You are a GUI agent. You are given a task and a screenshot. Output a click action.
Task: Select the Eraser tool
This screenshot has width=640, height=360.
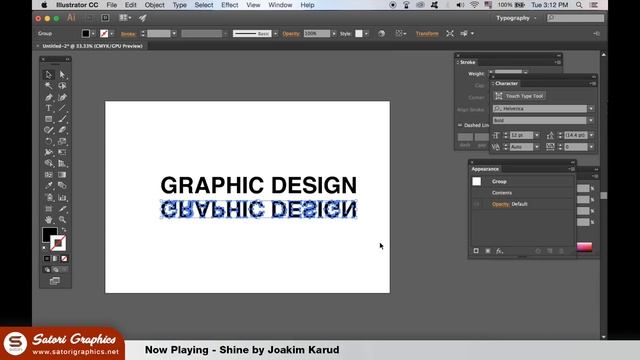pyautogui.click(x=62, y=130)
